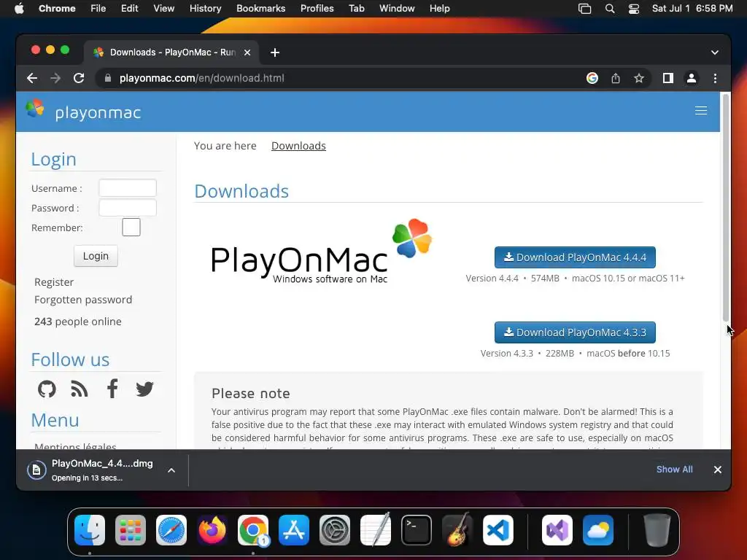Click the page vertical scrollbar

(x=726, y=208)
